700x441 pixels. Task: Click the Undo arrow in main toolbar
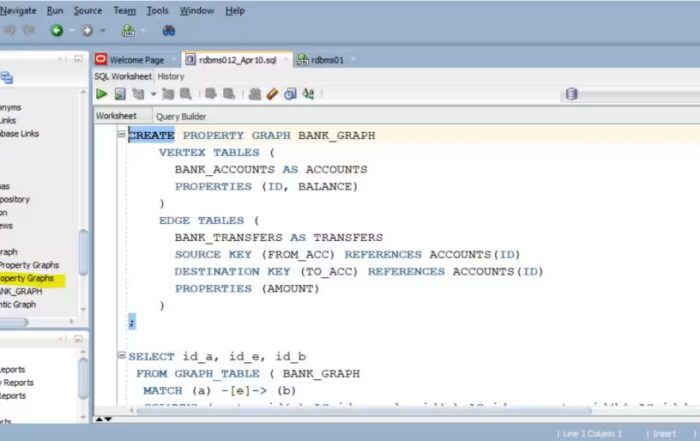click(x=10, y=30)
